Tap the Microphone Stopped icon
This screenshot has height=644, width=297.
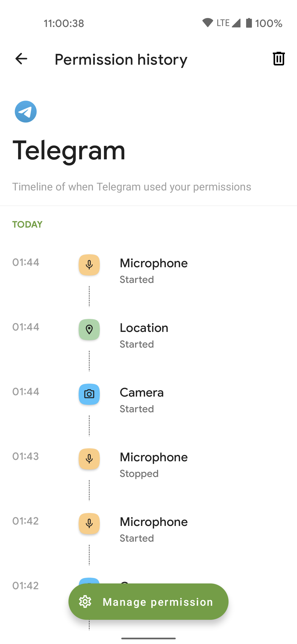coord(89,459)
